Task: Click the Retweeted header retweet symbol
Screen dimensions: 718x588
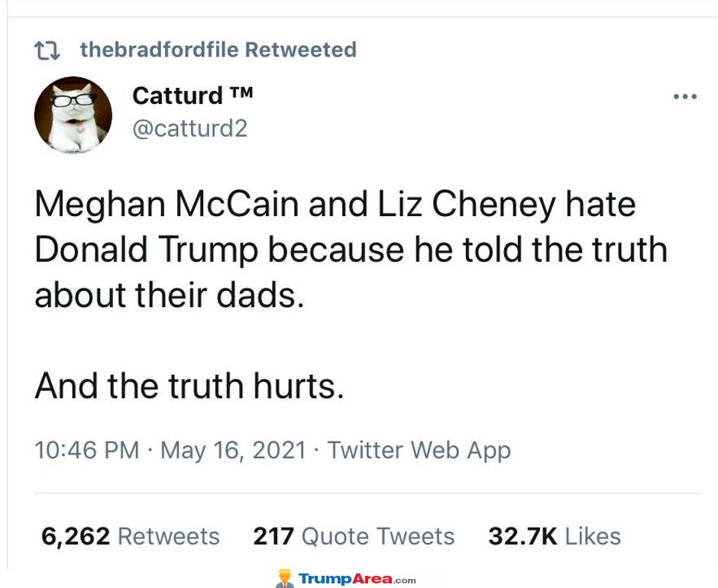Action: [47, 50]
